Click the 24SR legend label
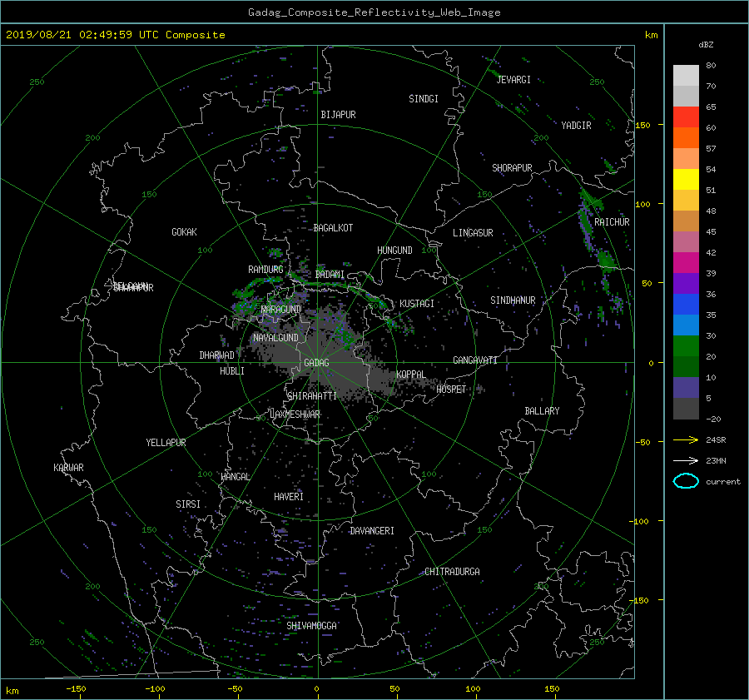The image size is (749, 700). click(716, 439)
